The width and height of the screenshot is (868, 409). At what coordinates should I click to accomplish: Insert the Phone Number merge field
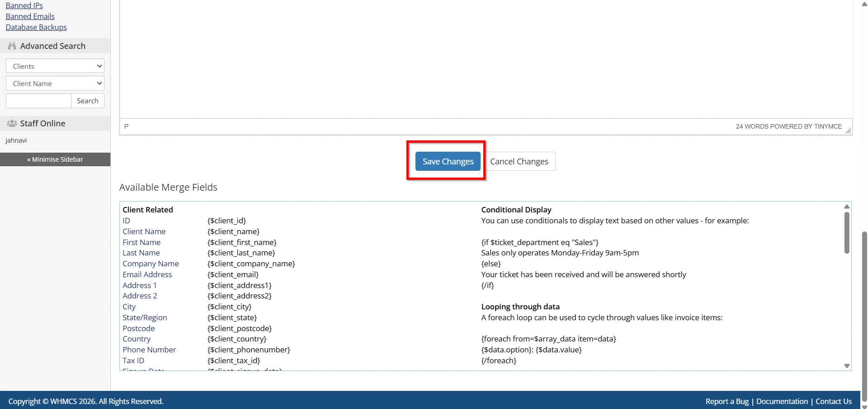149,350
